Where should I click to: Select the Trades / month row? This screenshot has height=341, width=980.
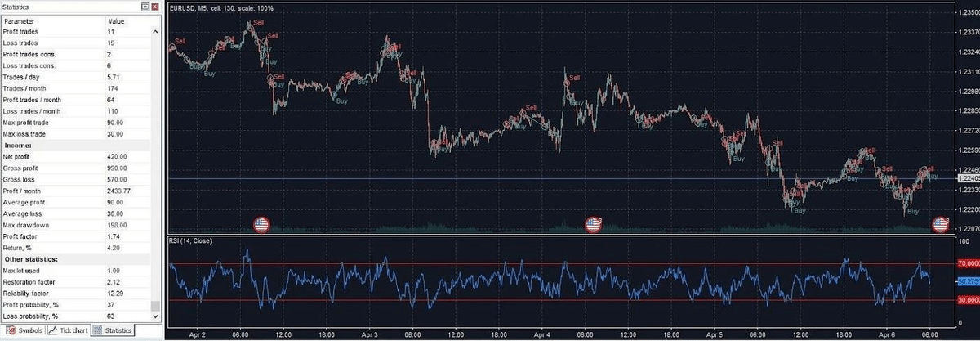click(76, 88)
